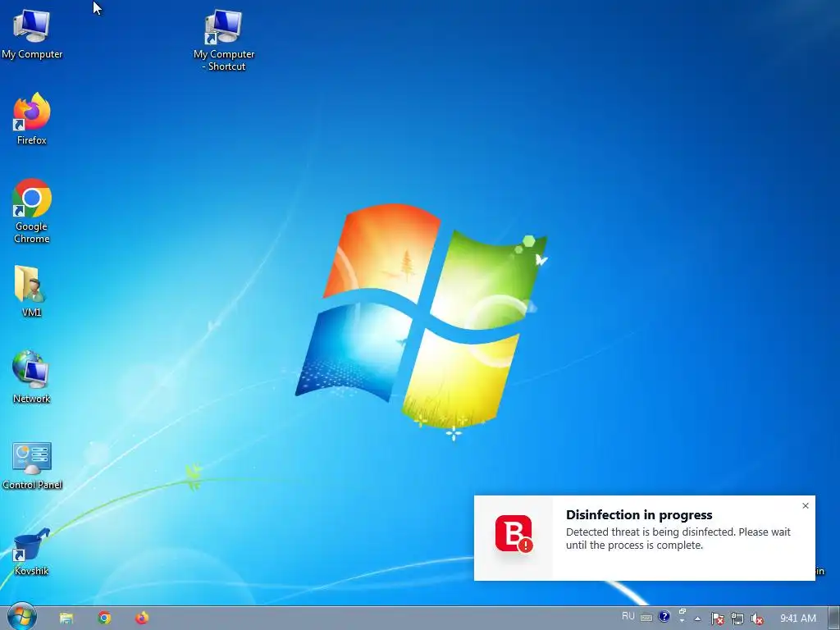Open Action Center flag icon
The width and height of the screenshot is (840, 630).
tap(717, 619)
